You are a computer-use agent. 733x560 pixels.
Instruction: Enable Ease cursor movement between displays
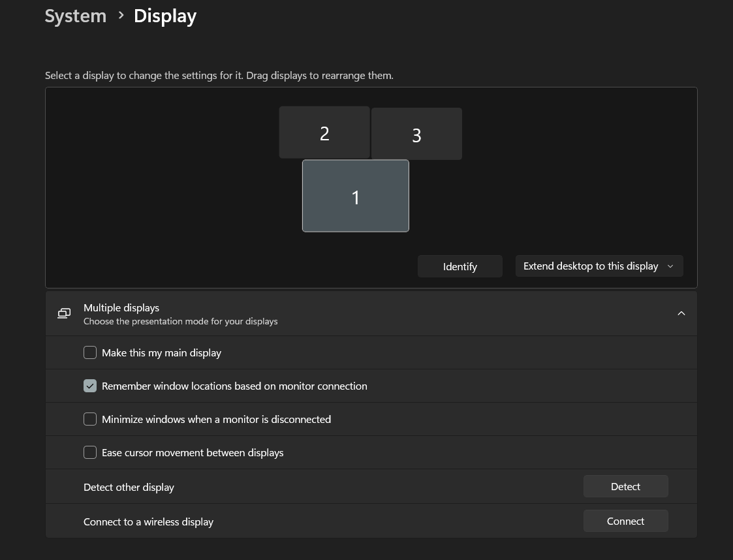pos(90,452)
